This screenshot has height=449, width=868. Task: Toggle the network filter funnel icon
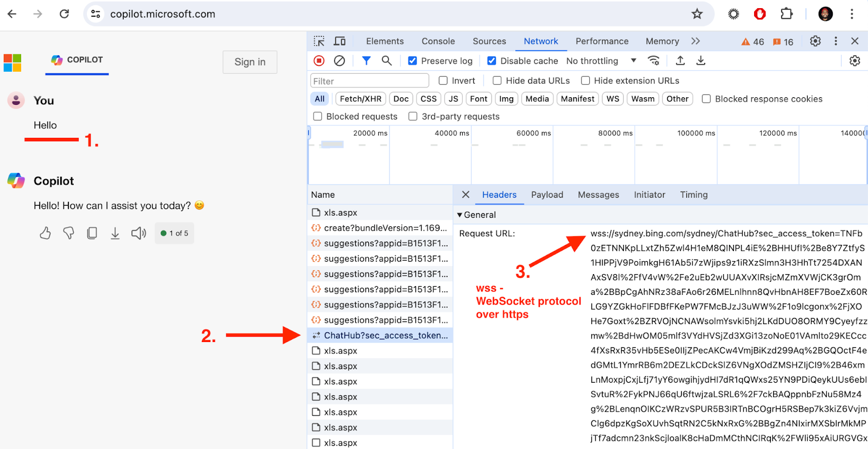pyautogui.click(x=366, y=61)
